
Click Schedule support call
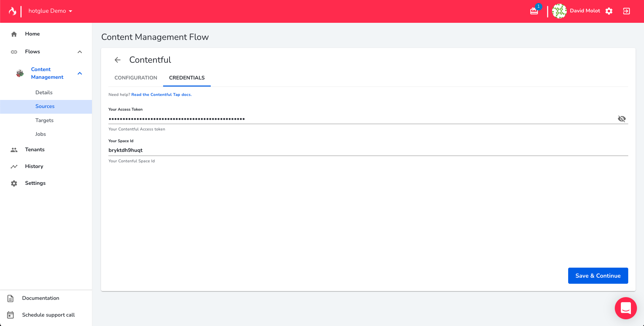[x=48, y=315]
